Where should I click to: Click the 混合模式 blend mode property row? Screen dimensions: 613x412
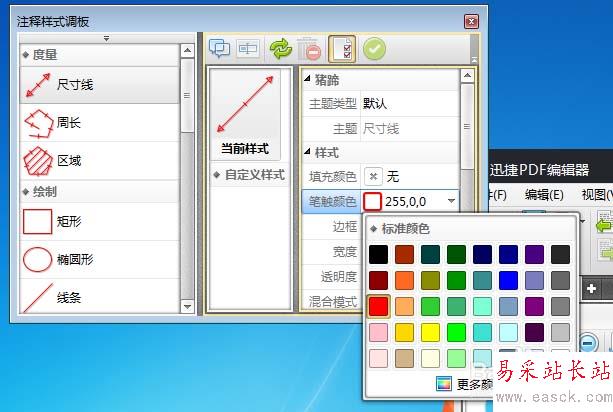click(x=332, y=301)
